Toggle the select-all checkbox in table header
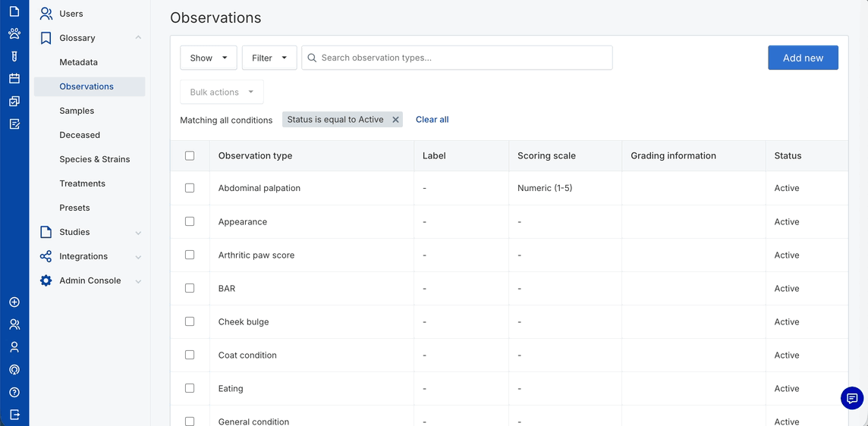 click(x=190, y=155)
